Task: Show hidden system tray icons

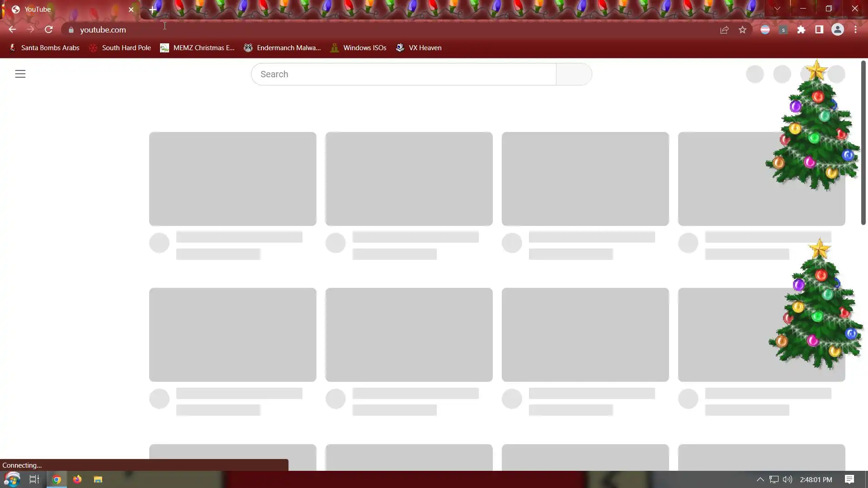Action: [760, 479]
